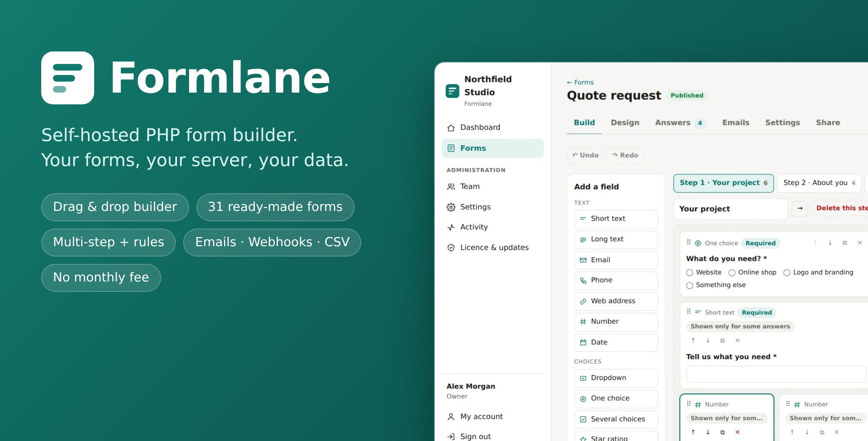
Task: Edit the 'Your project' step name field
Action: point(730,209)
